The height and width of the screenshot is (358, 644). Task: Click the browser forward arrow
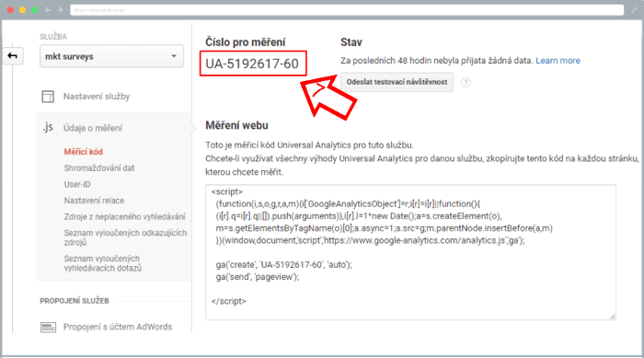coord(60,10)
